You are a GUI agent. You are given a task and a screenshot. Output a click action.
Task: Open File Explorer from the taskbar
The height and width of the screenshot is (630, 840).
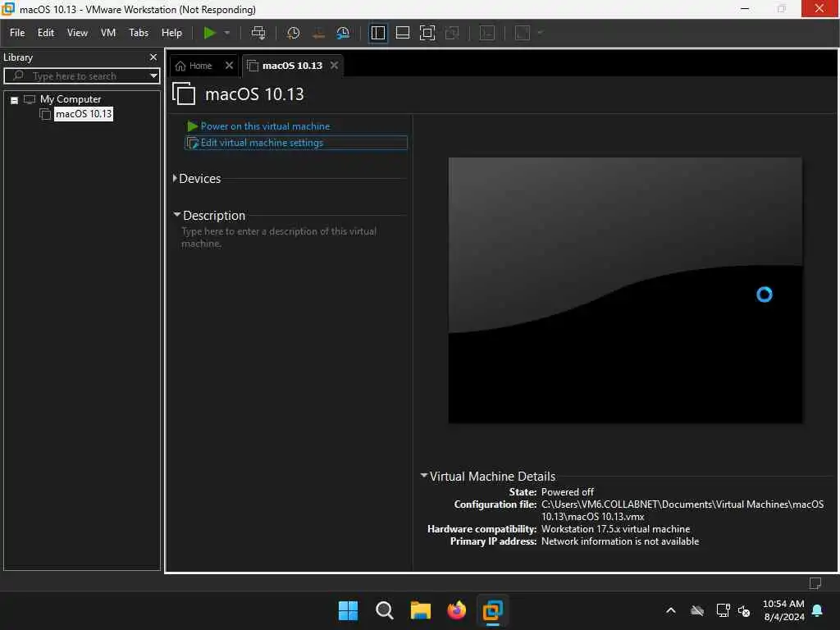(421, 610)
